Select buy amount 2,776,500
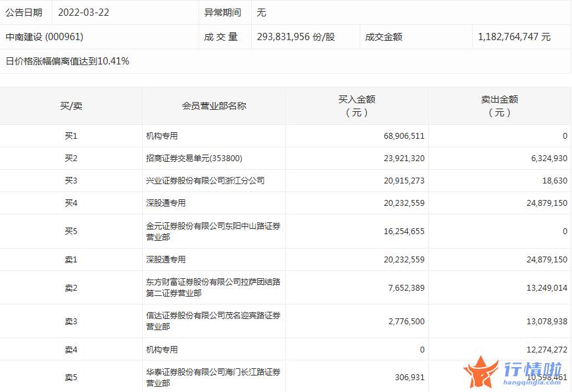This screenshot has width=572, height=392. point(406,322)
